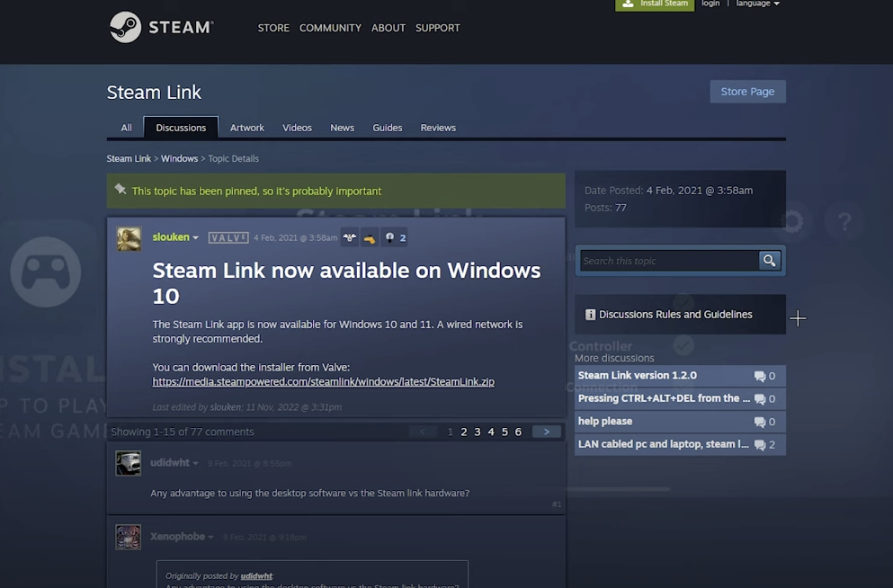Click udidwht's avatar image
The image size is (893, 588).
click(128, 463)
